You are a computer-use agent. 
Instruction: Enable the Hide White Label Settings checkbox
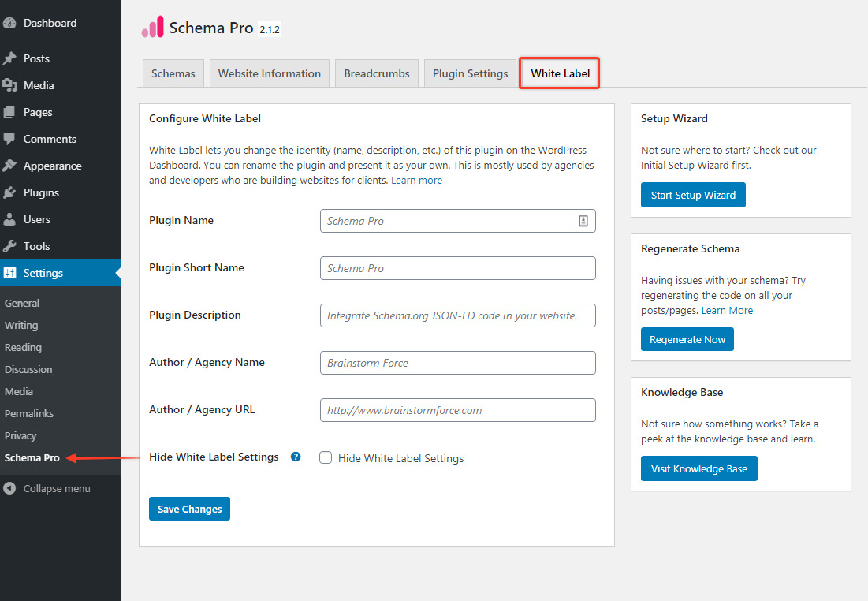pos(326,457)
